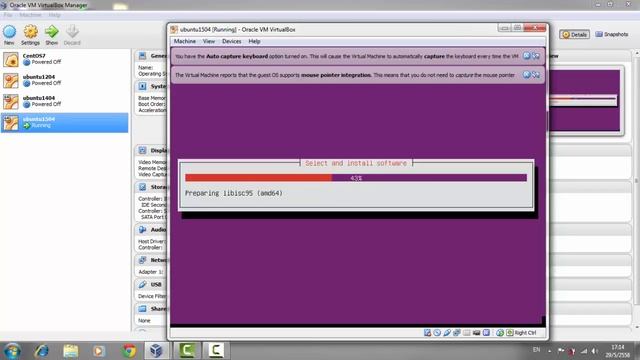This screenshot has width=640, height=360.
Task: Click the New virtual machine toolbar icon
Action: [x=9, y=31]
